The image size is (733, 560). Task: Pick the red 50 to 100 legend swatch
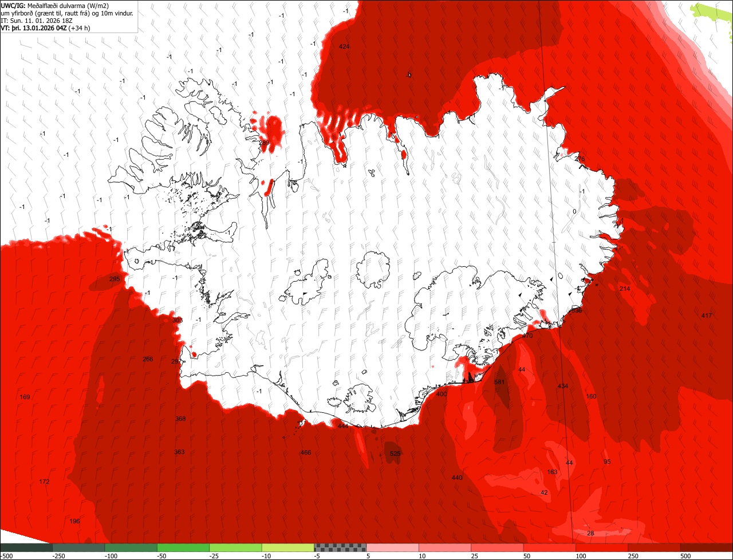coord(550,547)
